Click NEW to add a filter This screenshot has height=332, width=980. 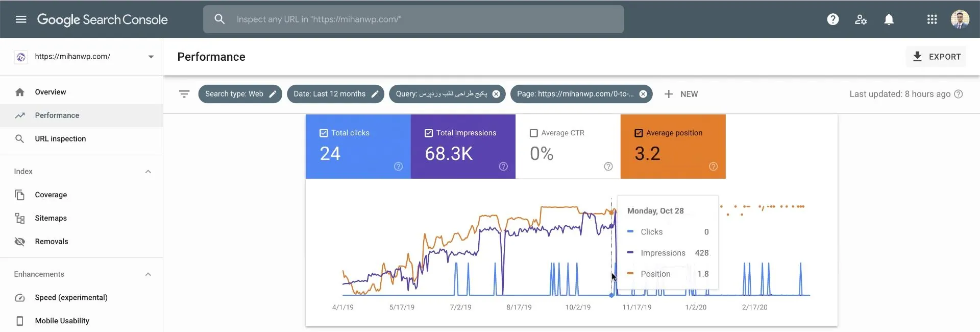click(x=689, y=94)
